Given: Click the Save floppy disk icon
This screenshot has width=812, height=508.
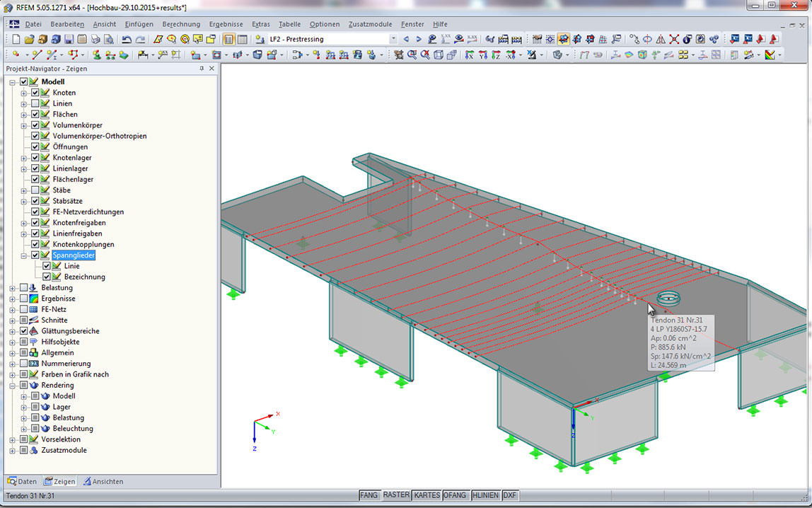Looking at the screenshot, I should click(69, 39).
